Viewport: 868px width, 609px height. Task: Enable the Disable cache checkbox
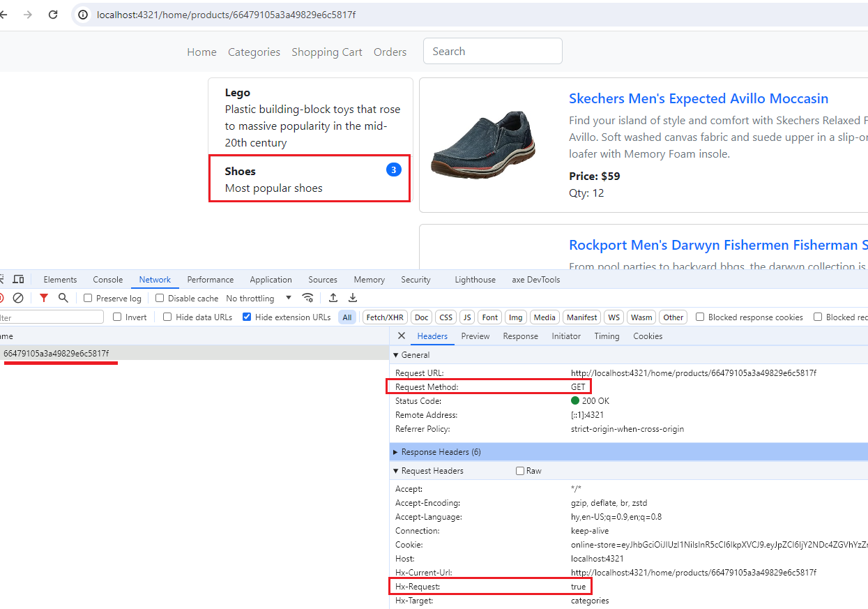coord(160,298)
